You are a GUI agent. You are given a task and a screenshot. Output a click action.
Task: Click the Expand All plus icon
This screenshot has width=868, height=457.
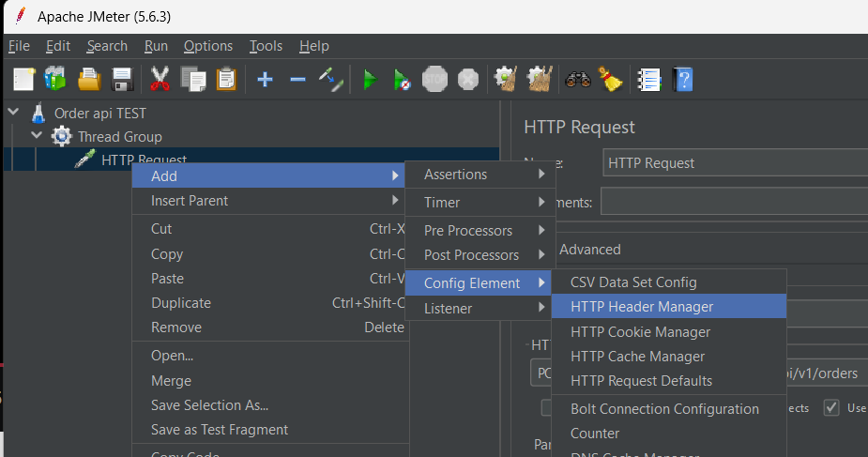click(x=266, y=80)
